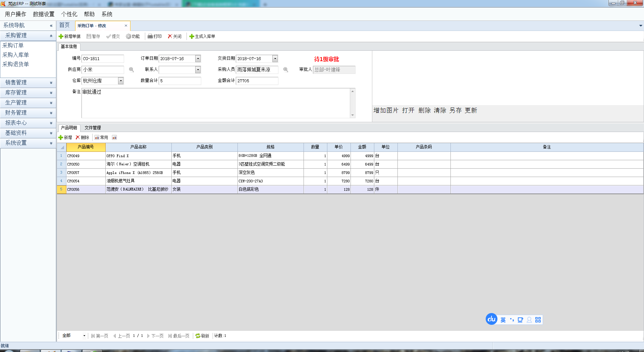Click 删除 icon in product detail toolbar
644x352 pixels.
(x=78, y=137)
